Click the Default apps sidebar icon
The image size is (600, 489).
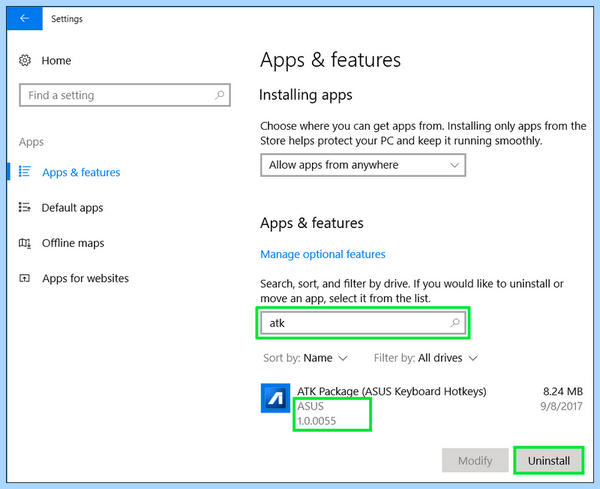click(x=25, y=207)
